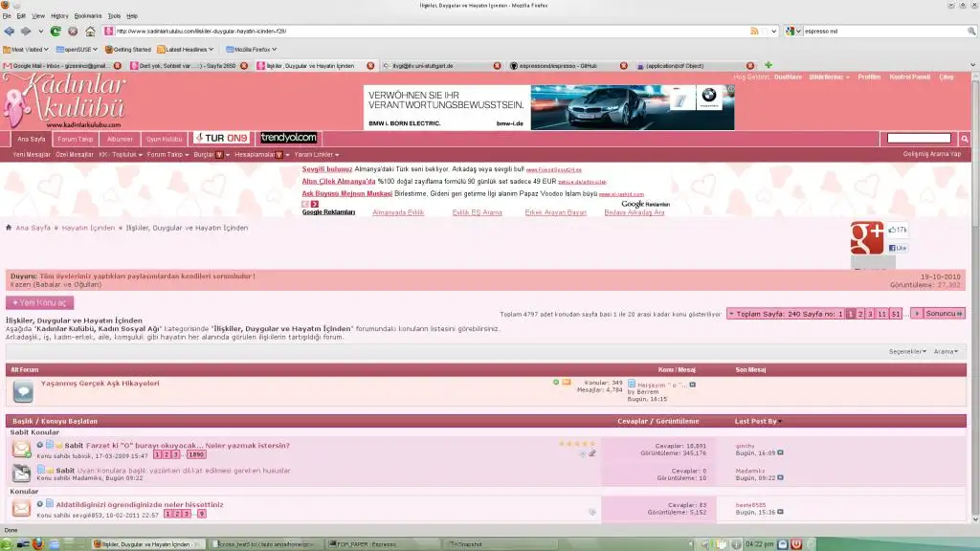Open the Most Visited bookmarks dropdown

point(26,50)
